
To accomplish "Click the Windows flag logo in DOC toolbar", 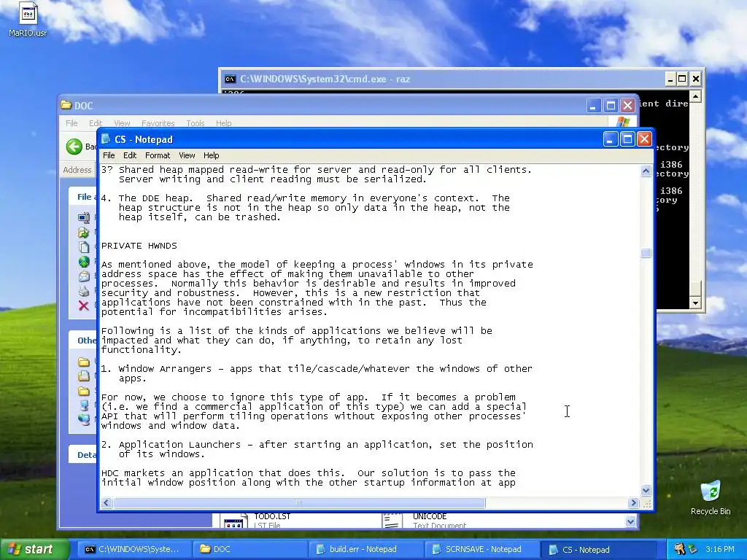I will (x=622, y=122).
